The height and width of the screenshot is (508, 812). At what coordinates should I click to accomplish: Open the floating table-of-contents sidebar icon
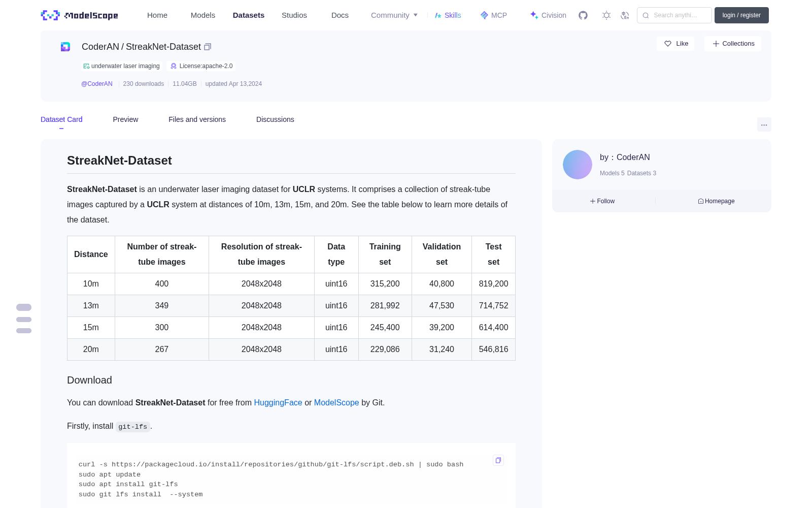pyautogui.click(x=24, y=319)
